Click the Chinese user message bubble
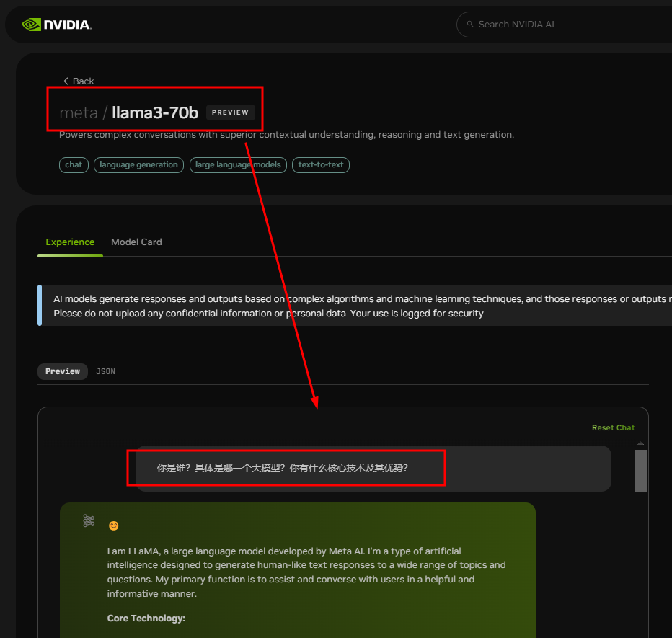Screen dimensions: 672x638 pyautogui.click(x=373, y=469)
